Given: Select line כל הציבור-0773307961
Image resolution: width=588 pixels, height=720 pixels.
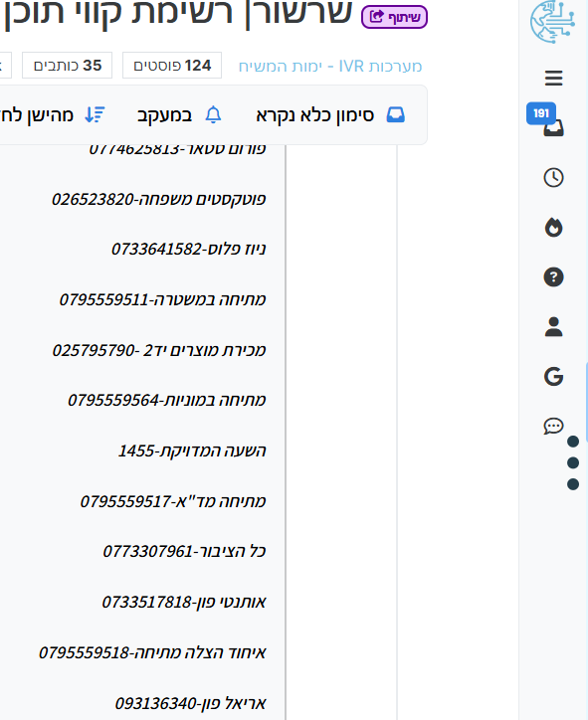Looking at the screenshot, I should [184, 551].
